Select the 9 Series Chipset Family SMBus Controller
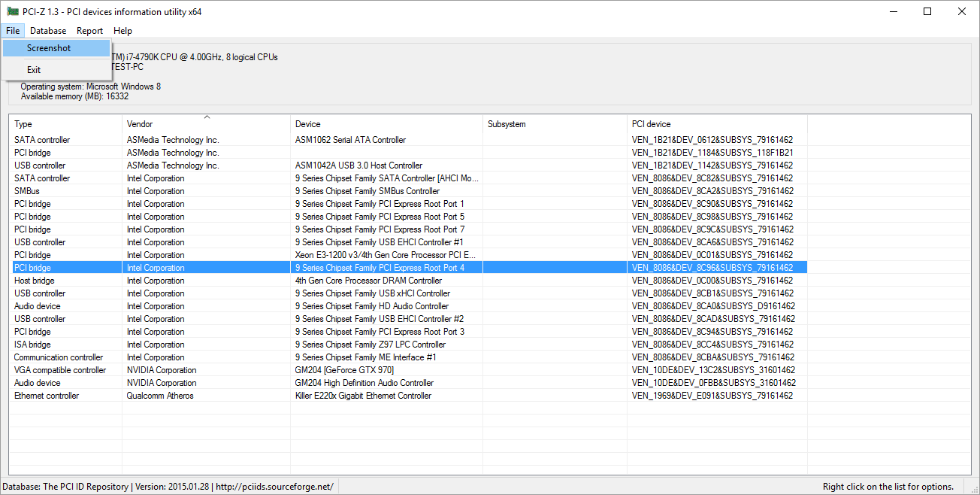This screenshot has height=495, width=980. pos(367,191)
